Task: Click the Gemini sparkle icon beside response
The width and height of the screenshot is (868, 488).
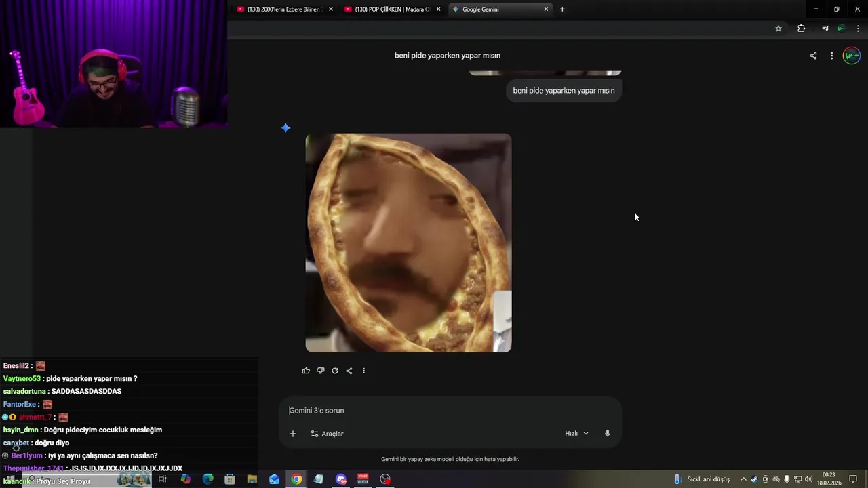Action: tap(285, 127)
